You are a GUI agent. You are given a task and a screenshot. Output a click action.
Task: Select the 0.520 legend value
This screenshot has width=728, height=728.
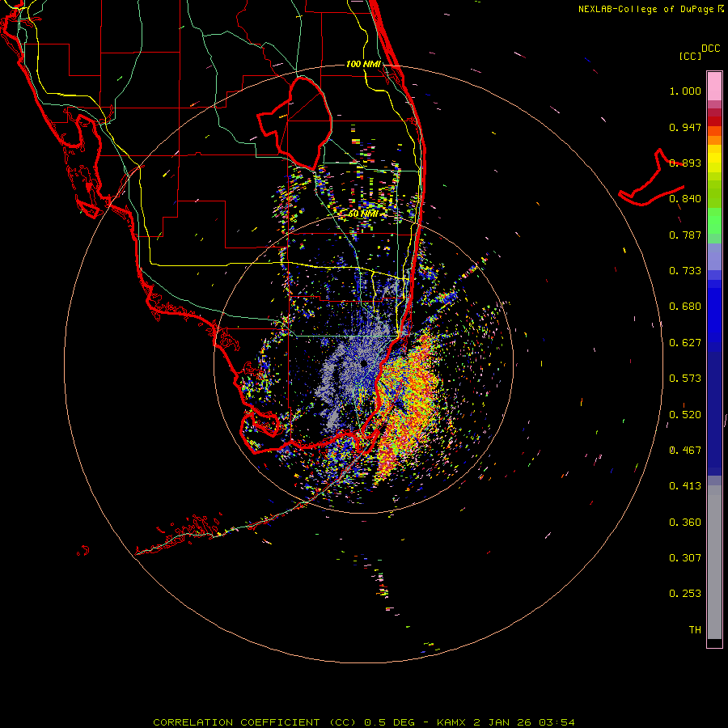(x=685, y=415)
